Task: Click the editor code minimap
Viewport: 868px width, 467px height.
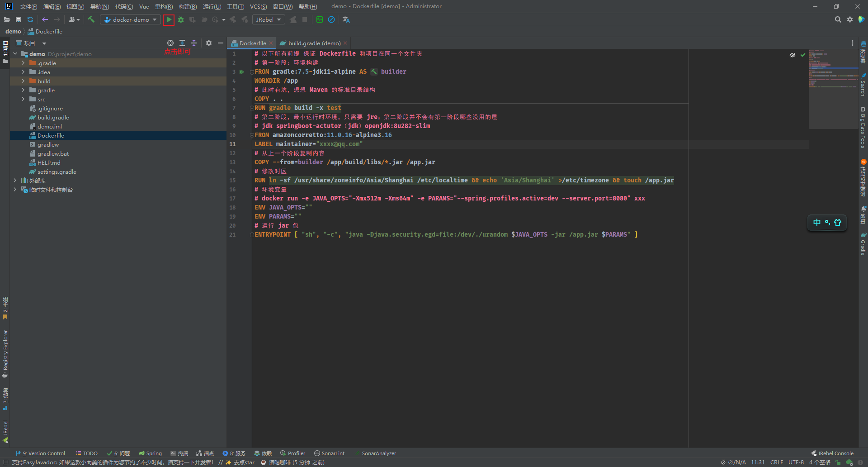Action: [833, 89]
